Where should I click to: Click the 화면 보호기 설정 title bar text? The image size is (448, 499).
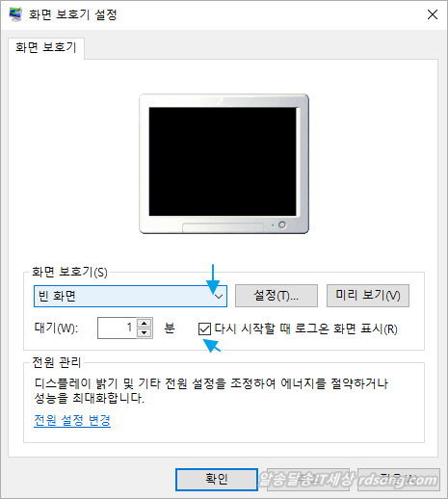click(x=72, y=14)
